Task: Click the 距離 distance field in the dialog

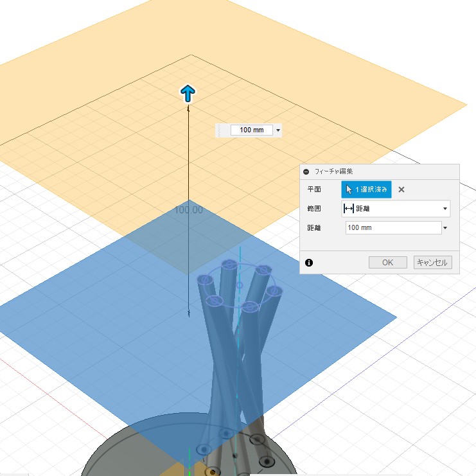Action: pyautogui.click(x=393, y=227)
